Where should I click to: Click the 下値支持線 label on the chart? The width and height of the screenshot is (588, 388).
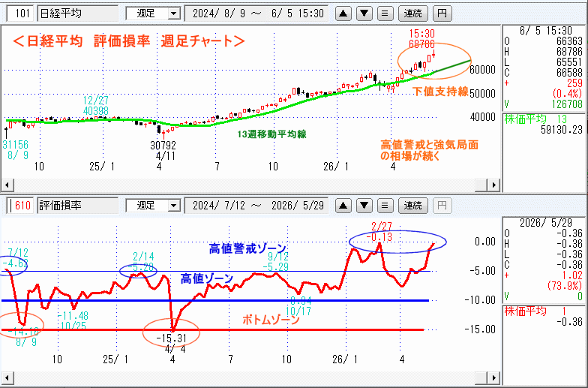(x=441, y=92)
